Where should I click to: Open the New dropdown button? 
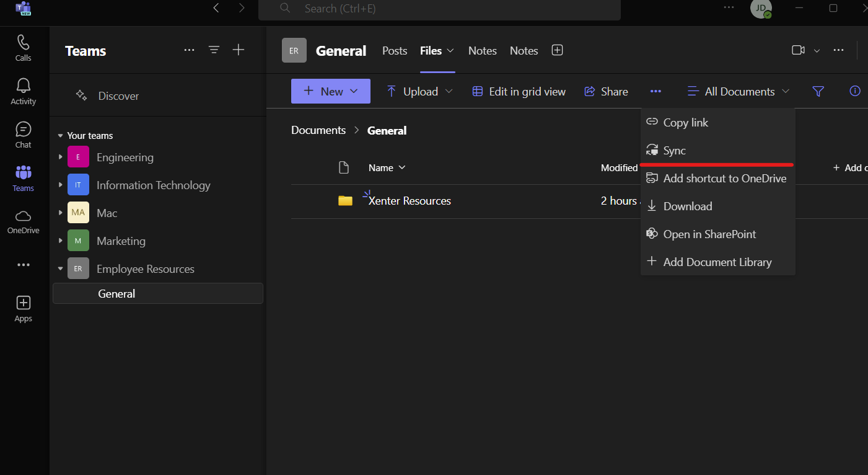[x=331, y=91]
